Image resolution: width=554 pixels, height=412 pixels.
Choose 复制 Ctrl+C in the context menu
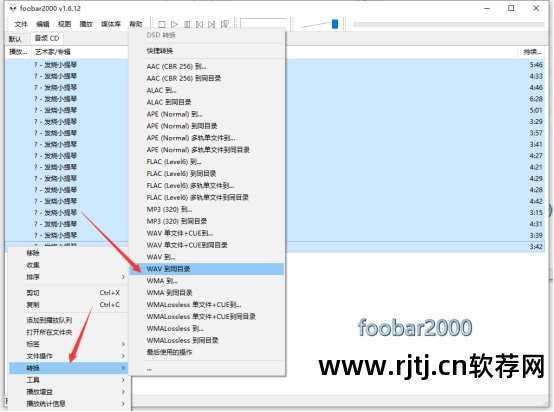pyautogui.click(x=68, y=305)
